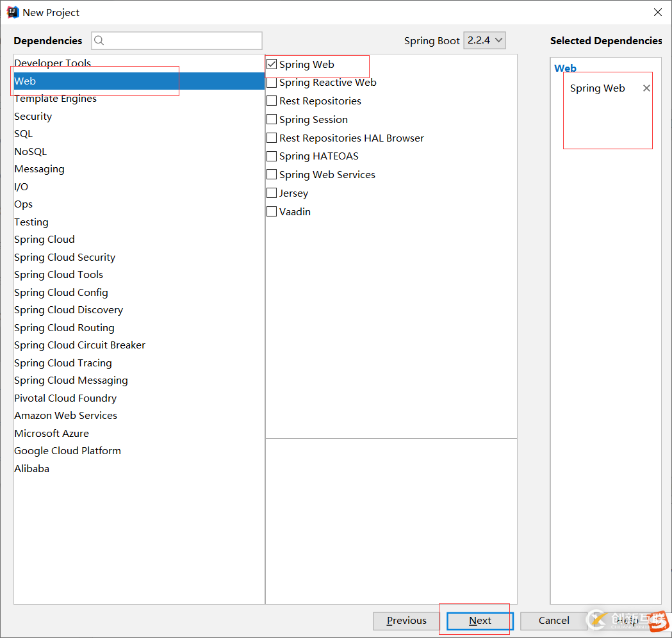
Task: Select Spring Cloud Config category
Action: click(x=139, y=292)
